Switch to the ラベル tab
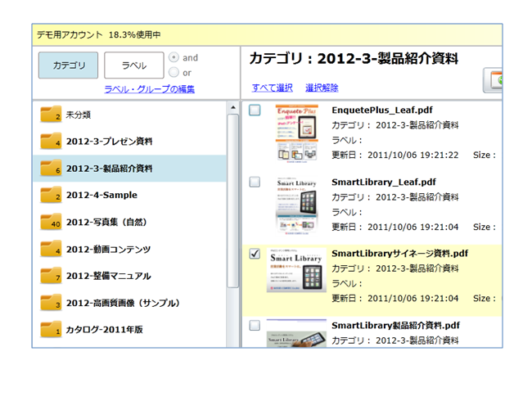532x401 pixels. tap(134, 65)
